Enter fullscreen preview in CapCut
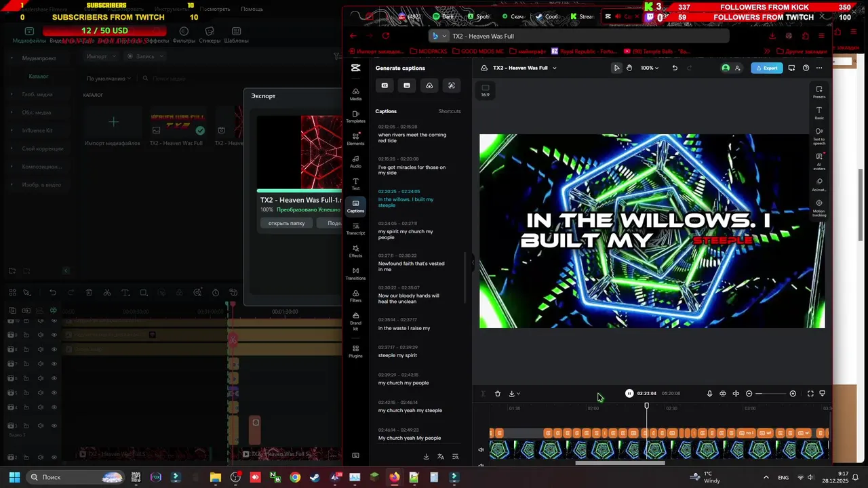Viewport: 868px width, 488px height. coord(810,394)
